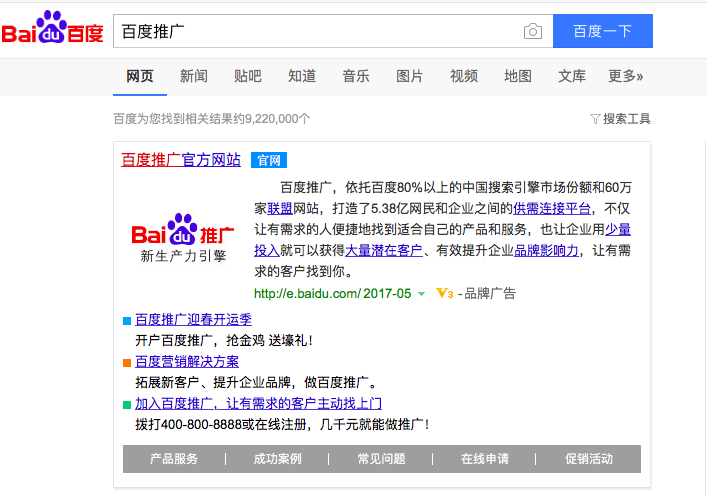The width and height of the screenshot is (707, 496).
Task: Open the 搜索工具 filter
Action: coord(621,119)
